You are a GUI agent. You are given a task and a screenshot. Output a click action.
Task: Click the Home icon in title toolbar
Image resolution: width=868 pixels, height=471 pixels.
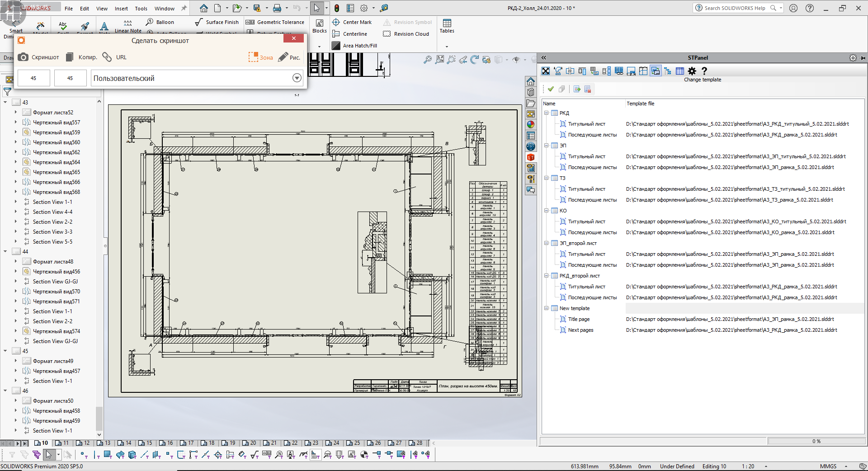click(x=204, y=8)
